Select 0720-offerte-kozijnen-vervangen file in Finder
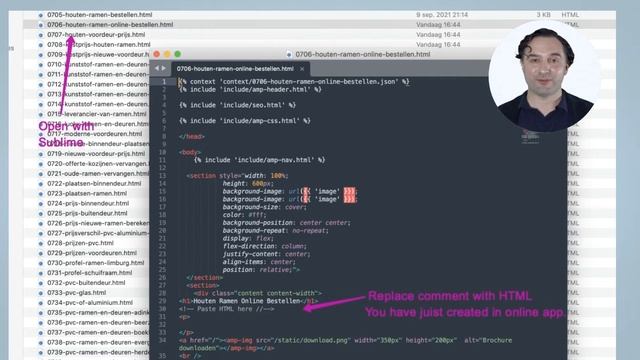Viewport: 640px width, 360px height. click(98, 164)
